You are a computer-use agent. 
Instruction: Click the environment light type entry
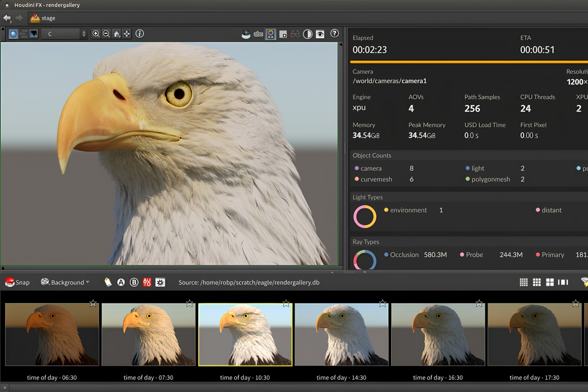414,210
